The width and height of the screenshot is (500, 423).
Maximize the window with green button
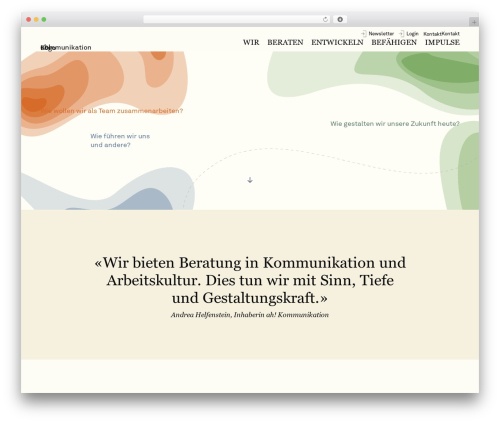[44, 20]
